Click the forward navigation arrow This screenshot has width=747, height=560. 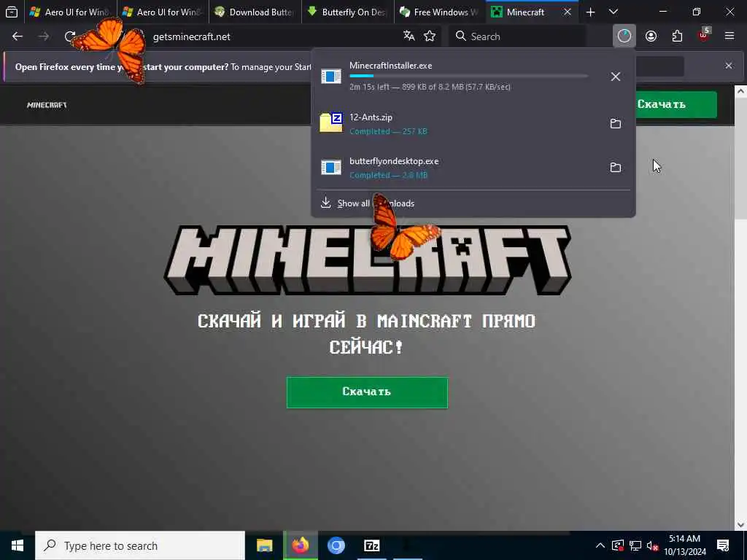[43, 36]
